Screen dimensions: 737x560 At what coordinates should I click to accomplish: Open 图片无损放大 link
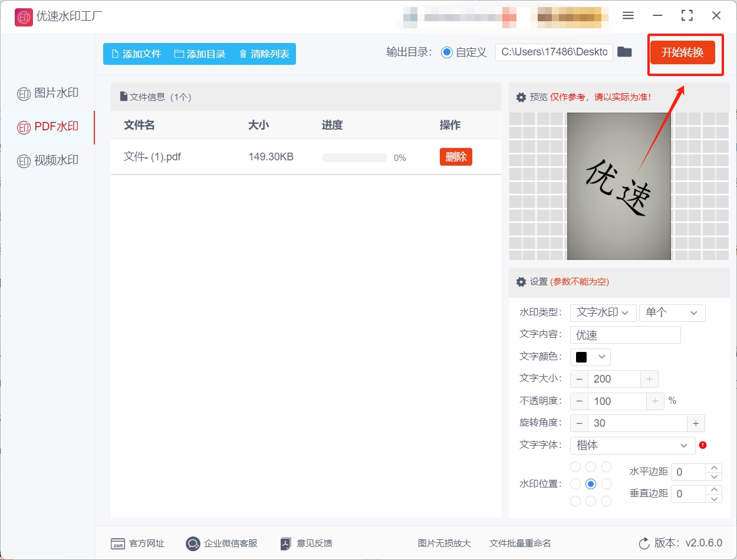[x=445, y=543]
